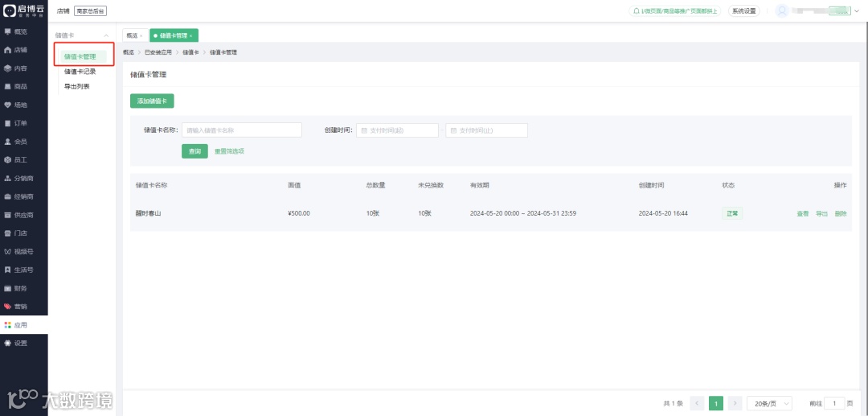The image size is (868, 416).
Task: Click the 重置筛选项 link
Action: [229, 151]
